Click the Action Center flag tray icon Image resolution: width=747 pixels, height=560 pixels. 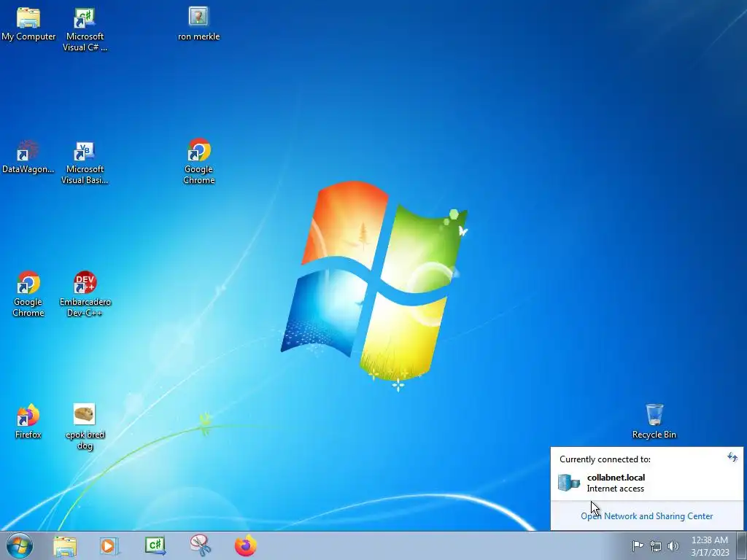tap(638, 545)
